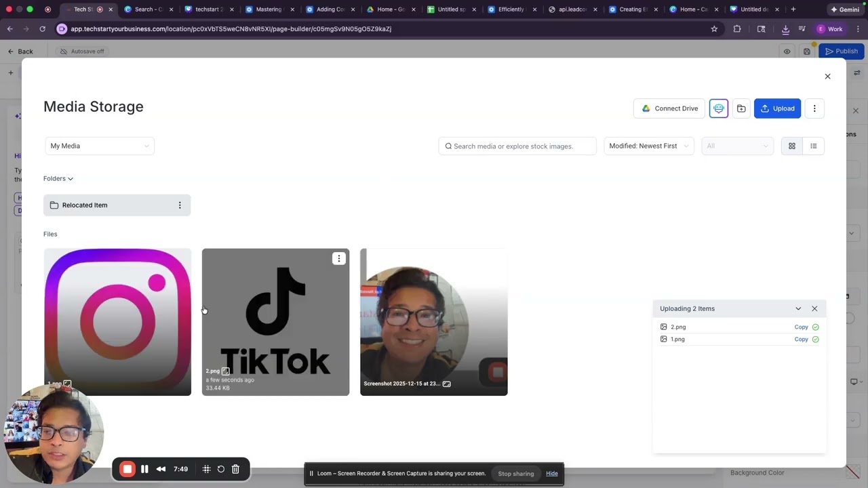Hide the Loom screen sharing notice
Image resolution: width=868 pixels, height=488 pixels.
[552, 474]
